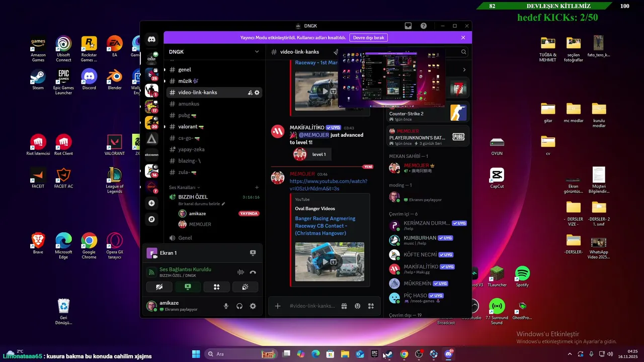Open the activities button in voice panel
The width and height of the screenshot is (644, 362).
[x=216, y=287]
